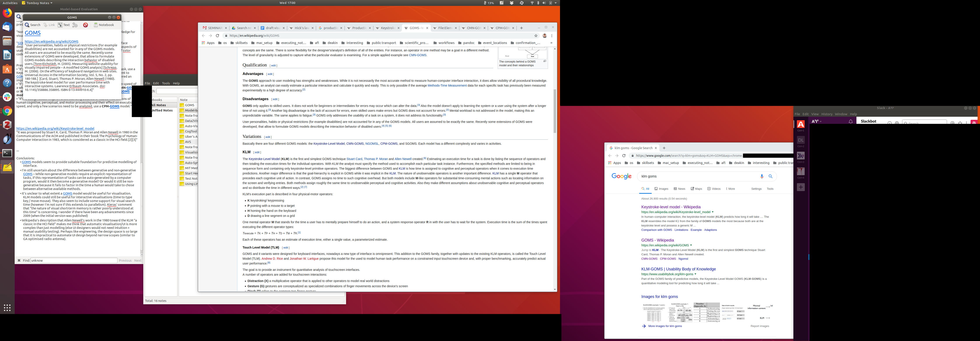The width and height of the screenshot is (980, 341).
Task: Bookmark the GOMS Wikipedia page with star icon
Action: (x=536, y=36)
